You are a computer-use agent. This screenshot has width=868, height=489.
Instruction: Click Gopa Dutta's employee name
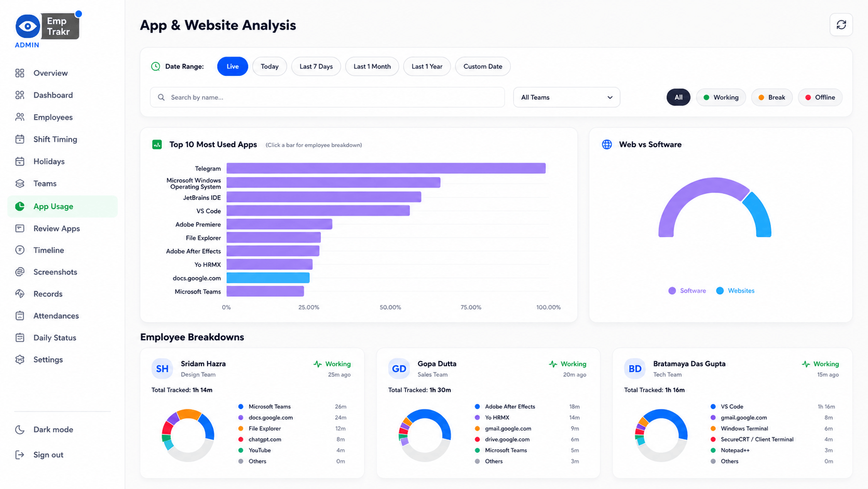[x=437, y=364]
